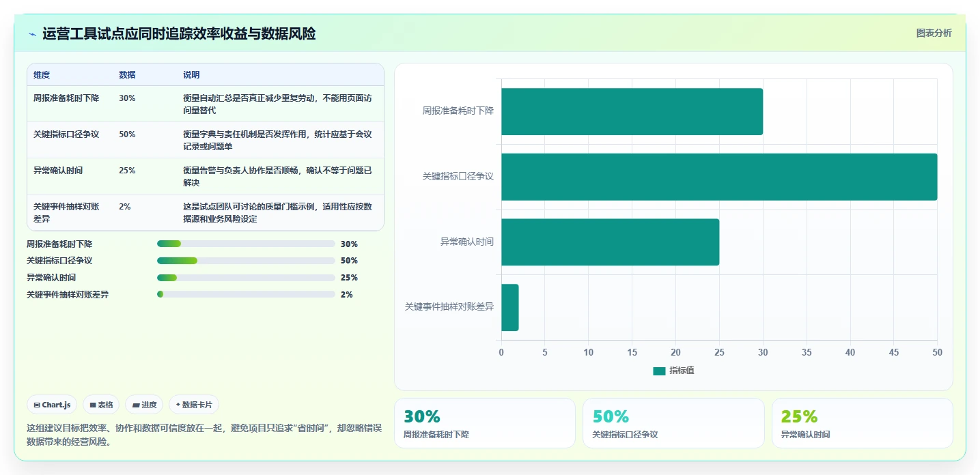Click the 2% label beside last progress bar

(346, 294)
